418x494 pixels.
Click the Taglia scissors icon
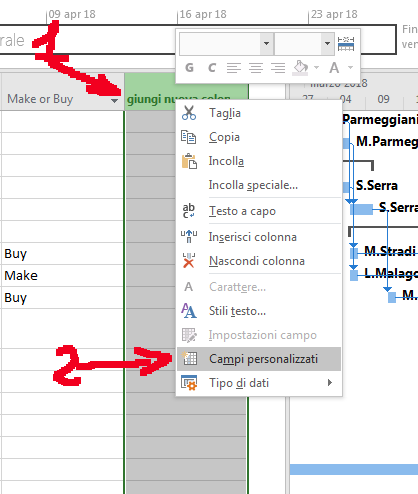click(x=189, y=113)
